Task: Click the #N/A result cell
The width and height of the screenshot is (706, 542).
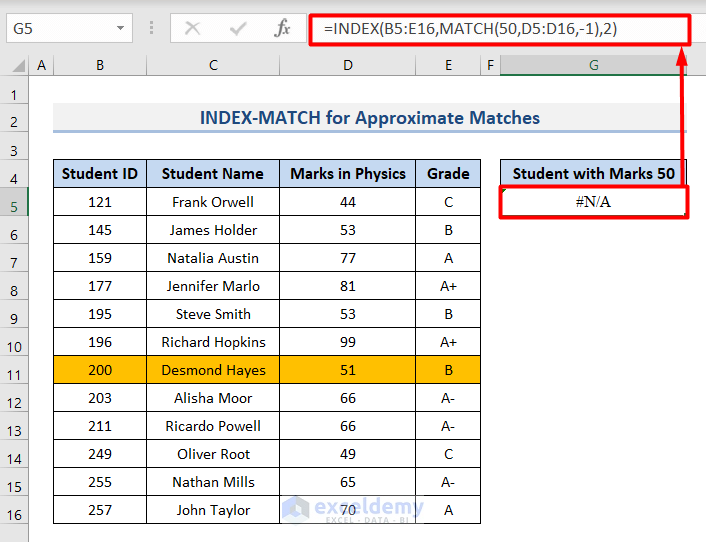Action: pos(594,202)
